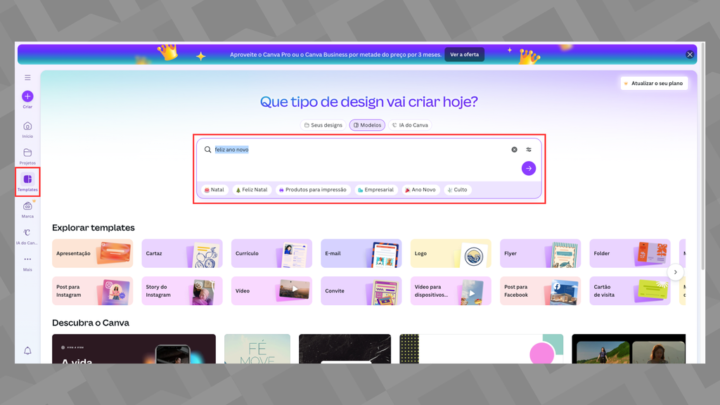Screen dimensions: 720x405
Task: Close the Canva Pro promotional banner
Action: point(690,54)
